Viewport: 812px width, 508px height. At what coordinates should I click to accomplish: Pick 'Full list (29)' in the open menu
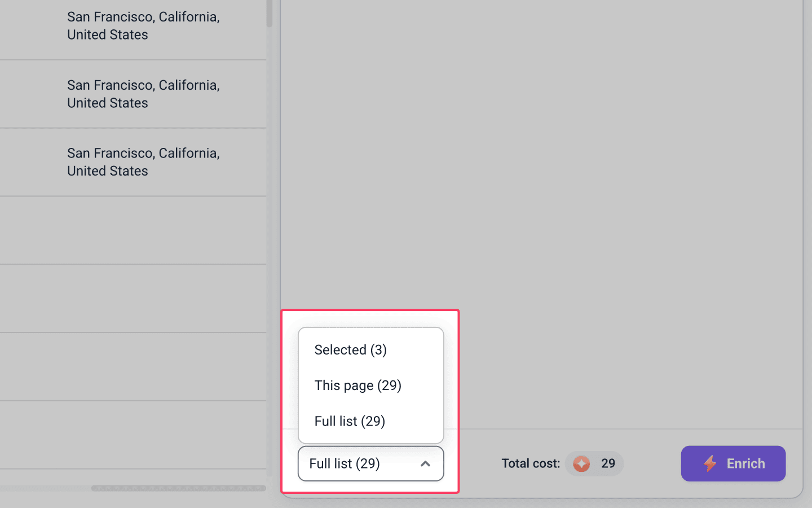[370, 421]
